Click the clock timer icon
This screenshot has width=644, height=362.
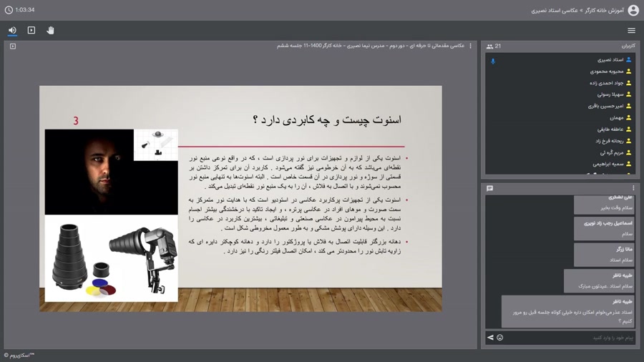(9, 10)
